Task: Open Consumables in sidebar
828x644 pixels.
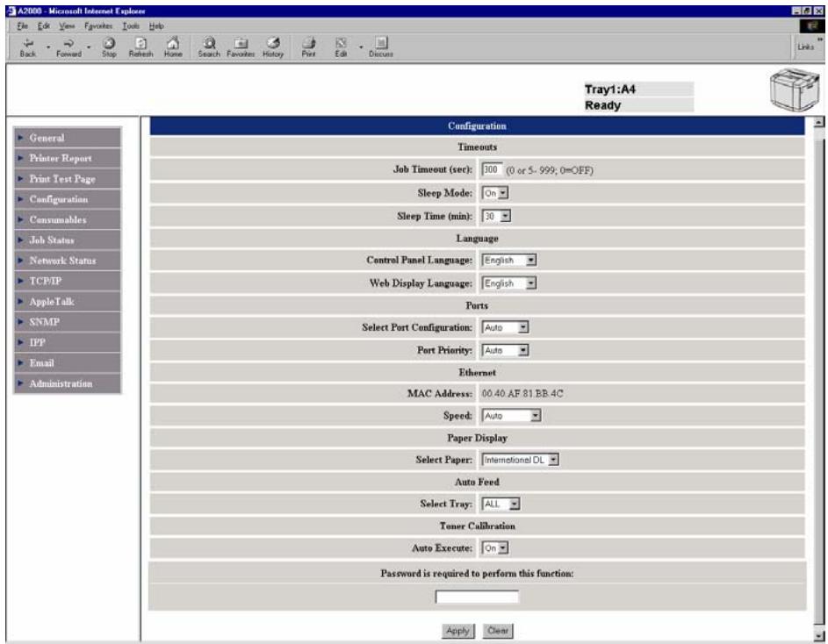Action: point(68,219)
